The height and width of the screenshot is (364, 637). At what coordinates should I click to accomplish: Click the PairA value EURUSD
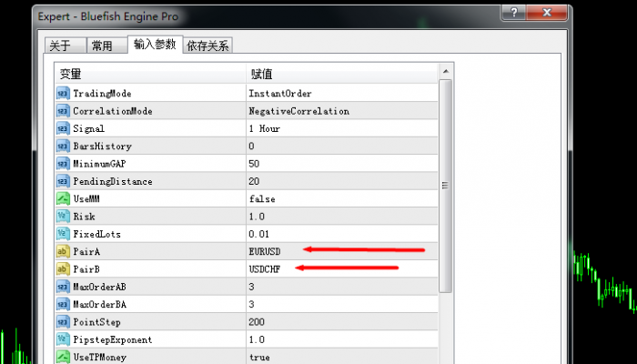(265, 251)
